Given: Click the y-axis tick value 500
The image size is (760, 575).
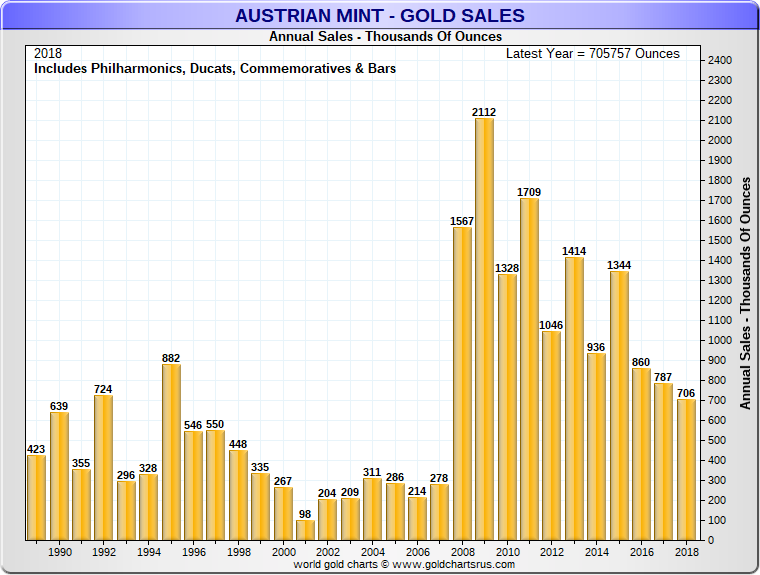Looking at the screenshot, I should [717, 441].
